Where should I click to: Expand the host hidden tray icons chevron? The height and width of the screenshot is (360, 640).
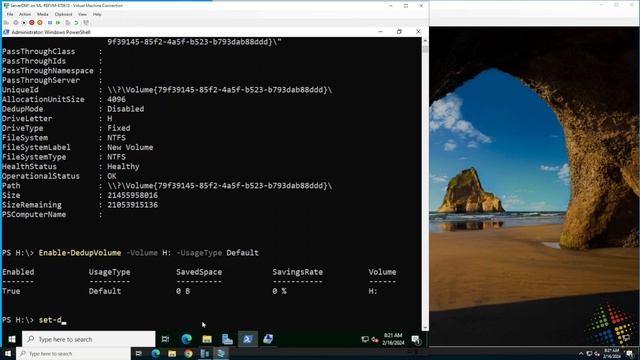coord(581,353)
